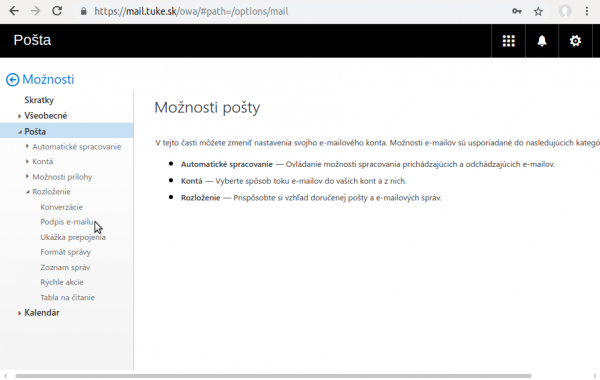This screenshot has width=600, height=380.
Task: Open the app launcher grid
Action: (509, 41)
